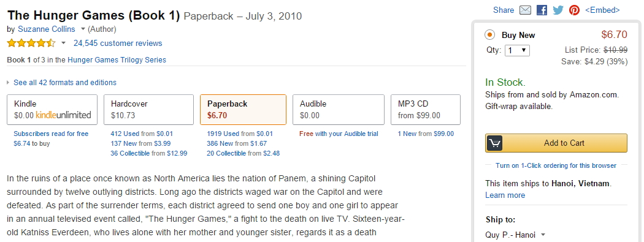Click the star rating icons
644x242 pixels.
tap(31, 43)
